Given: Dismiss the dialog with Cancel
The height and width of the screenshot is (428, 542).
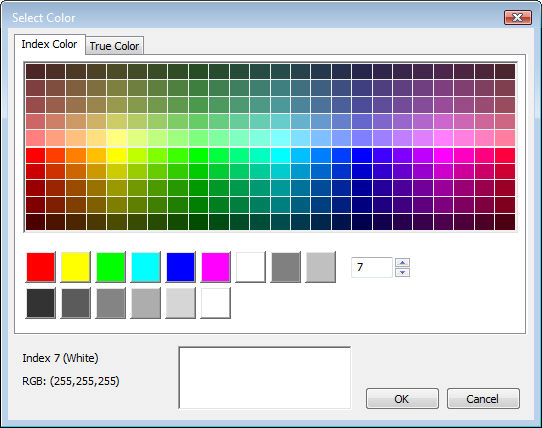Looking at the screenshot, I should coord(483,399).
